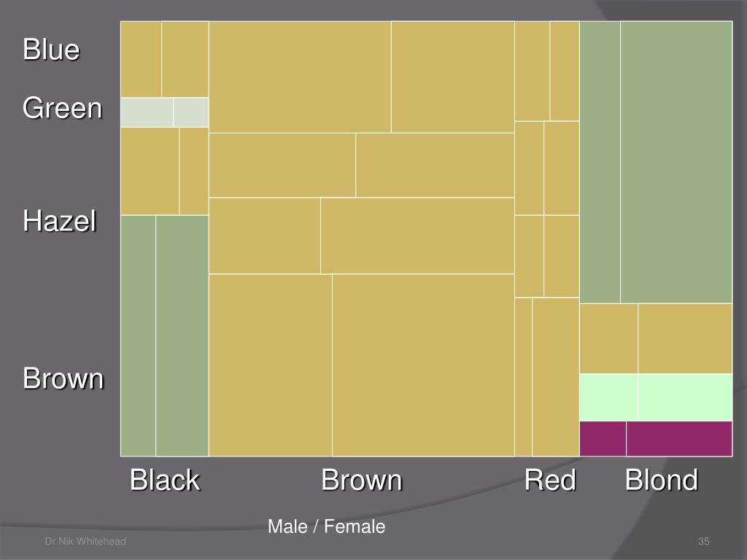Click the "Blue" eye color label
Screen dimensions: 747x560
tap(51, 50)
